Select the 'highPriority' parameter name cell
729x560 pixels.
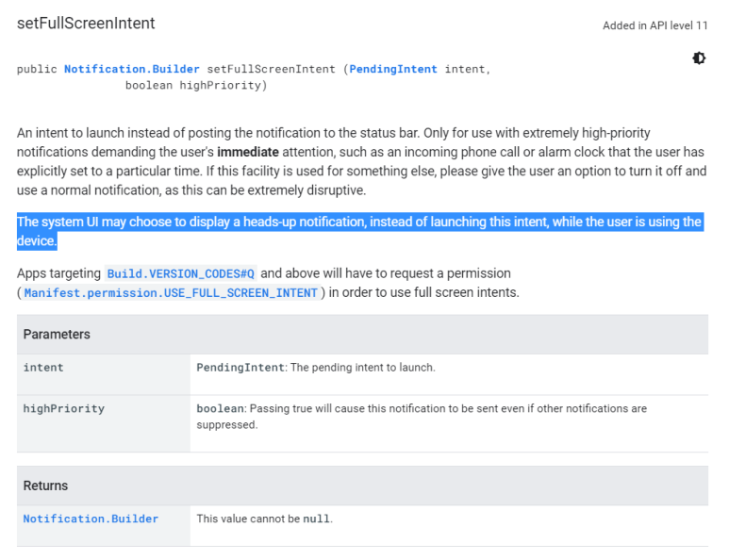pyautogui.click(x=63, y=409)
